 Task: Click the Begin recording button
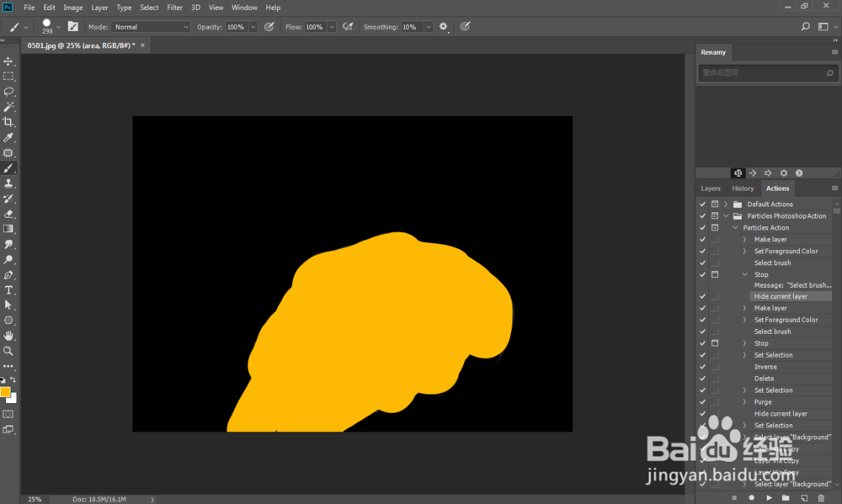[752, 497]
